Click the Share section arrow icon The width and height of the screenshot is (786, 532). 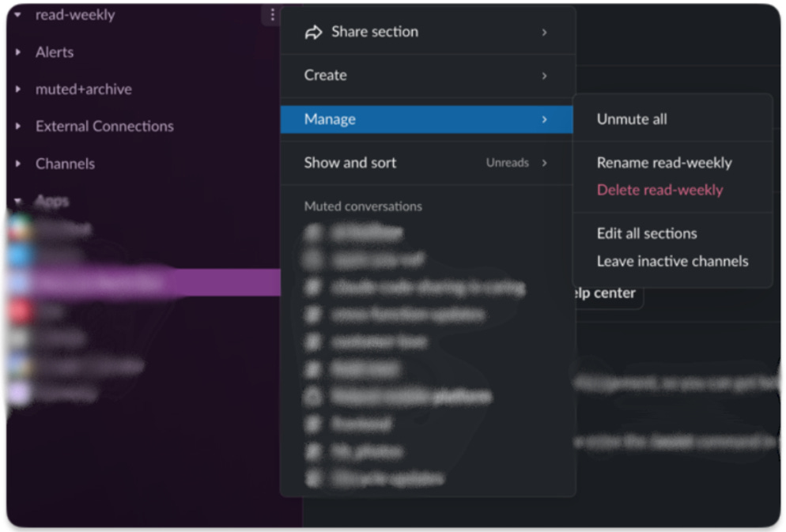coord(313,32)
